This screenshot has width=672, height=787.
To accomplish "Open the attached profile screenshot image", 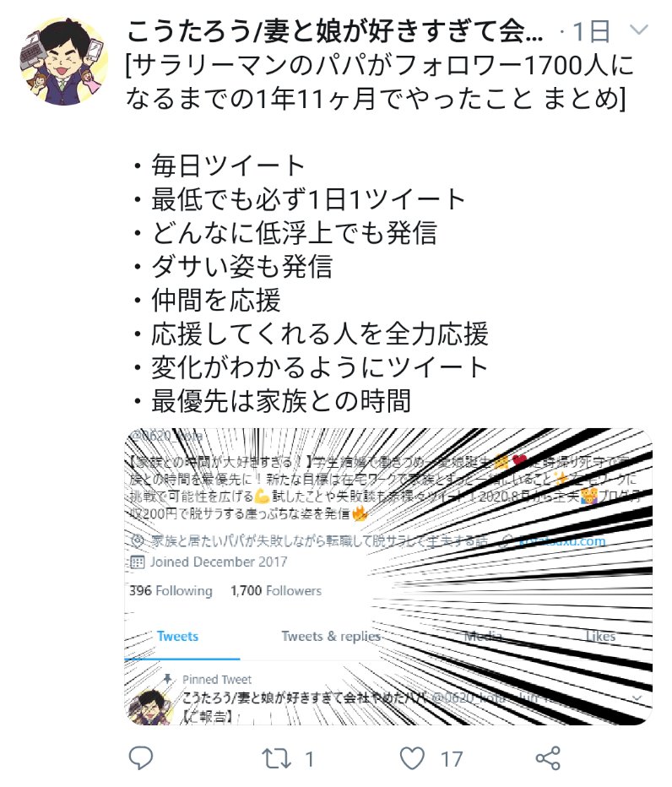I will click(x=388, y=576).
